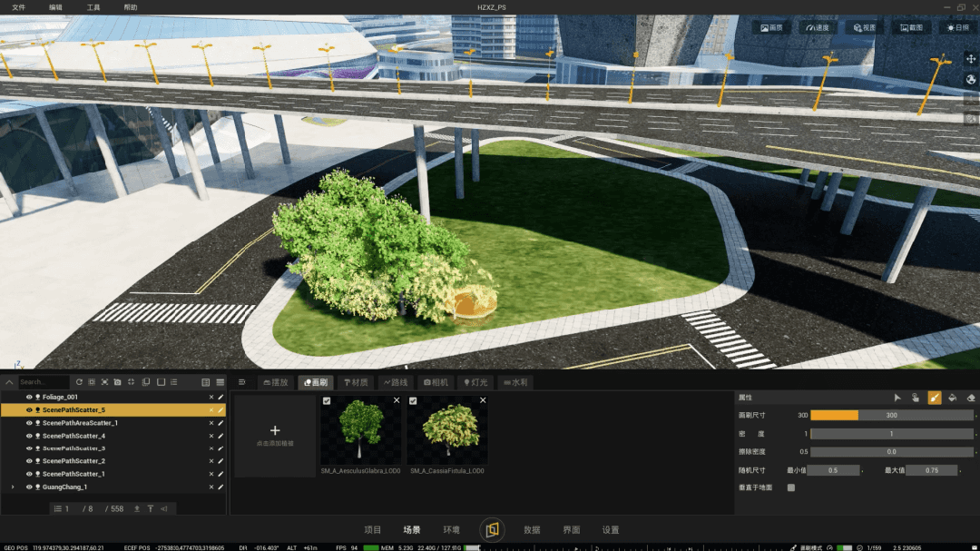The image size is (980, 551).
Task: Click the central cube logo button
Action: pyautogui.click(x=492, y=530)
